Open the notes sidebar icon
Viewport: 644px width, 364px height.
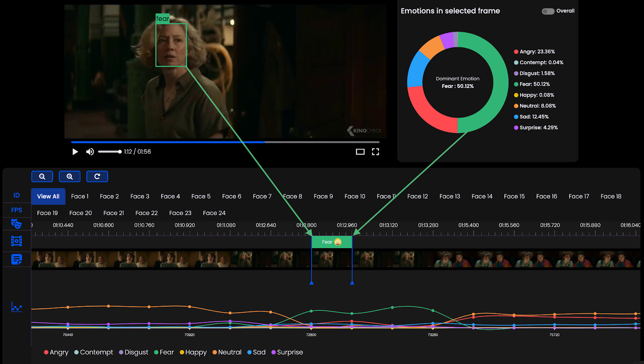17,259
